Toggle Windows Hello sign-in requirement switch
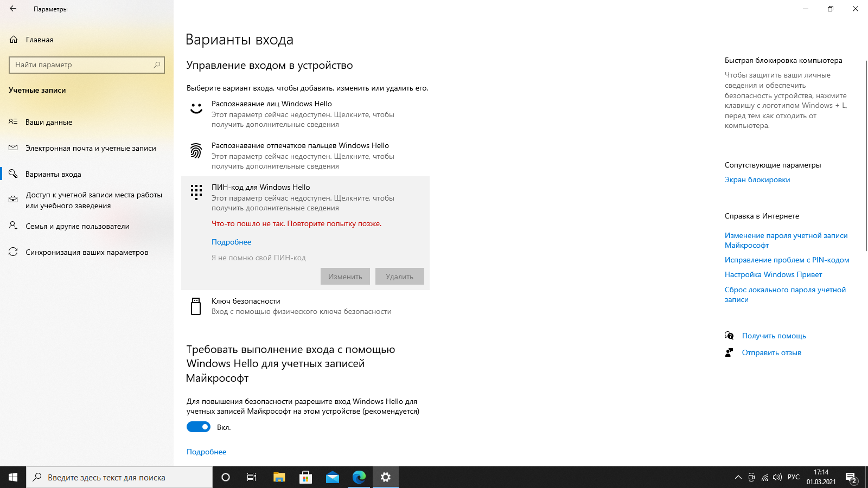The width and height of the screenshot is (868, 488). [x=199, y=427]
